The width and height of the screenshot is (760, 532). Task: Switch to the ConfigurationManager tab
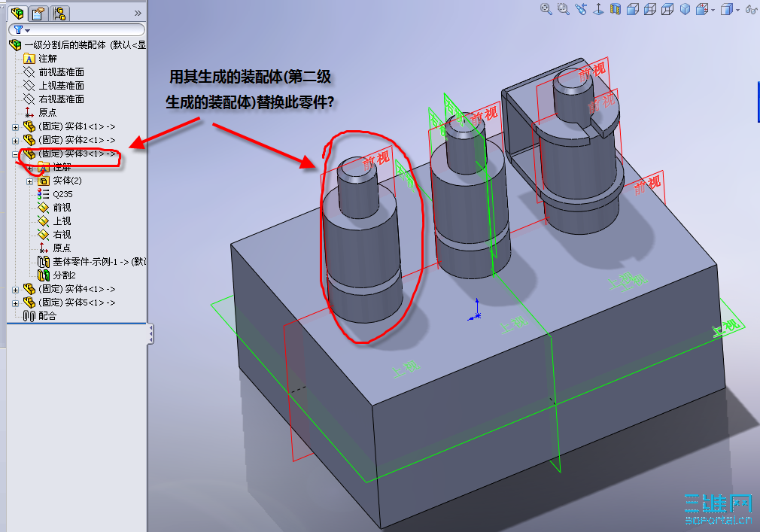point(59,13)
